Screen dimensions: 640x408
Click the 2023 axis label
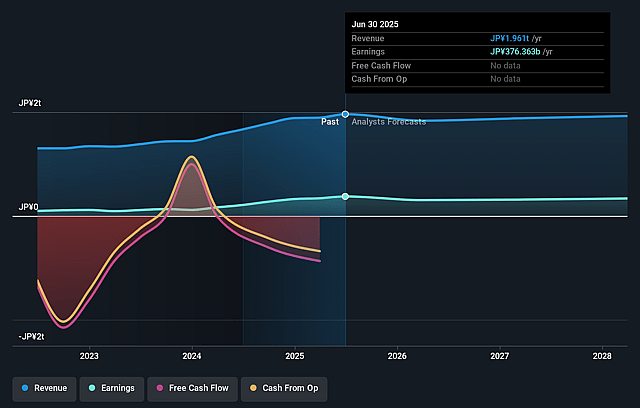tap(89, 356)
